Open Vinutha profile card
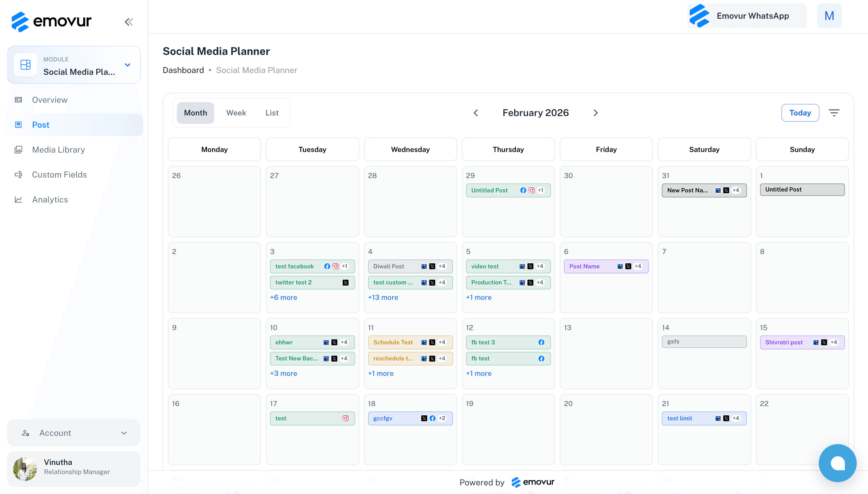This screenshot has height=494, width=868. (x=74, y=469)
